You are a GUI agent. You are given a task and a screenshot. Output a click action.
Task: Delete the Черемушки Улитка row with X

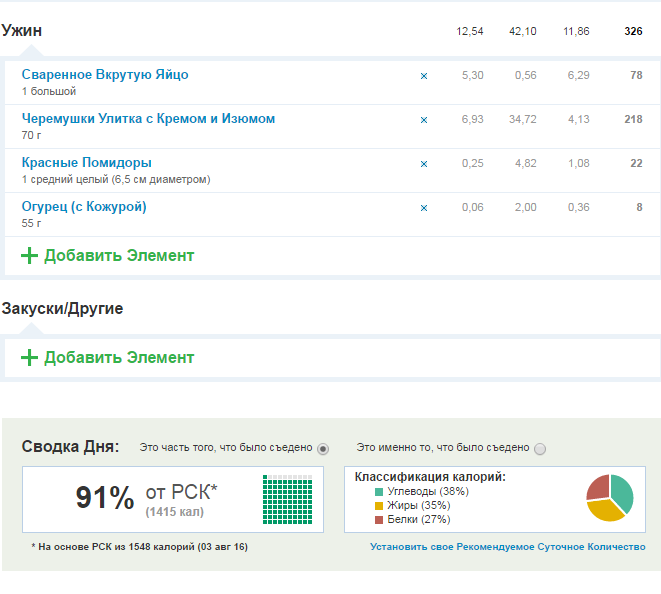pos(423,120)
